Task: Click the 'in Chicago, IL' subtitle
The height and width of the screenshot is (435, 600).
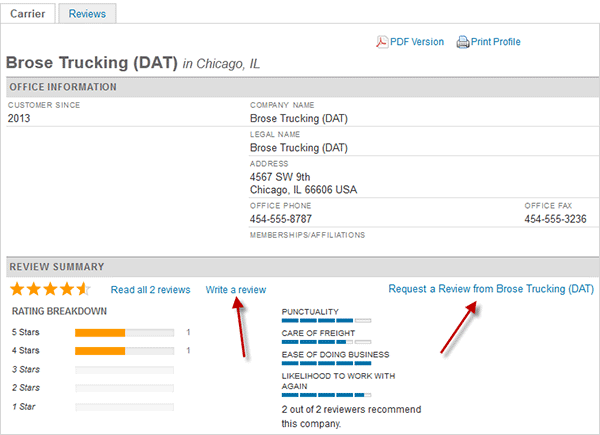Action: click(x=221, y=64)
